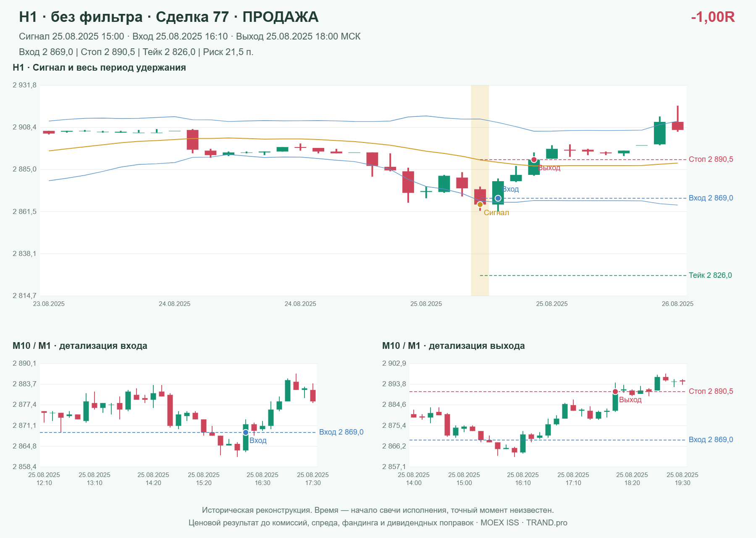Click the entry, stop, take and risk line
Image resolution: width=756 pixels, height=538 pixels.
[136, 52]
